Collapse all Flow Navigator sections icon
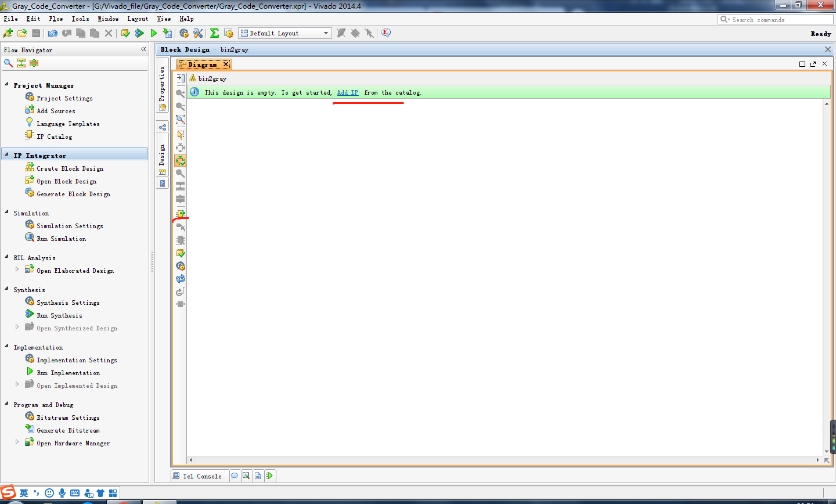This screenshot has width=836, height=504. pyautogui.click(x=21, y=63)
